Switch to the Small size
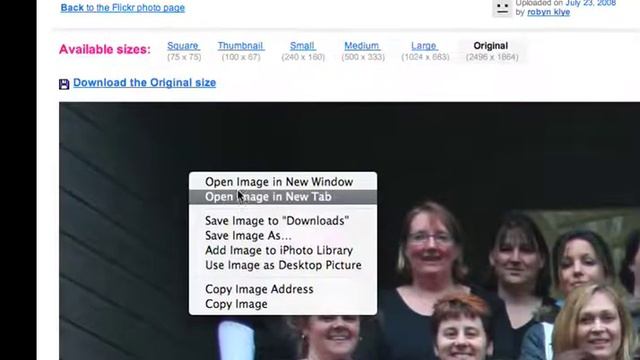This screenshot has height=360, width=640. point(302,46)
